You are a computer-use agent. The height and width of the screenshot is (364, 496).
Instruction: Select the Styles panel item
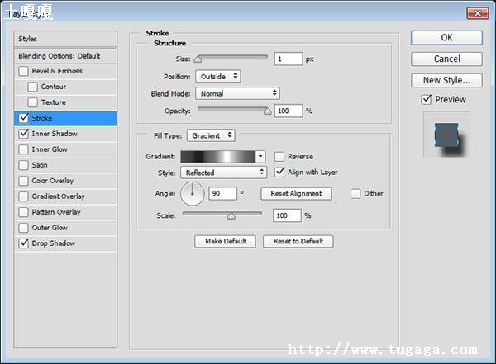[x=66, y=39]
